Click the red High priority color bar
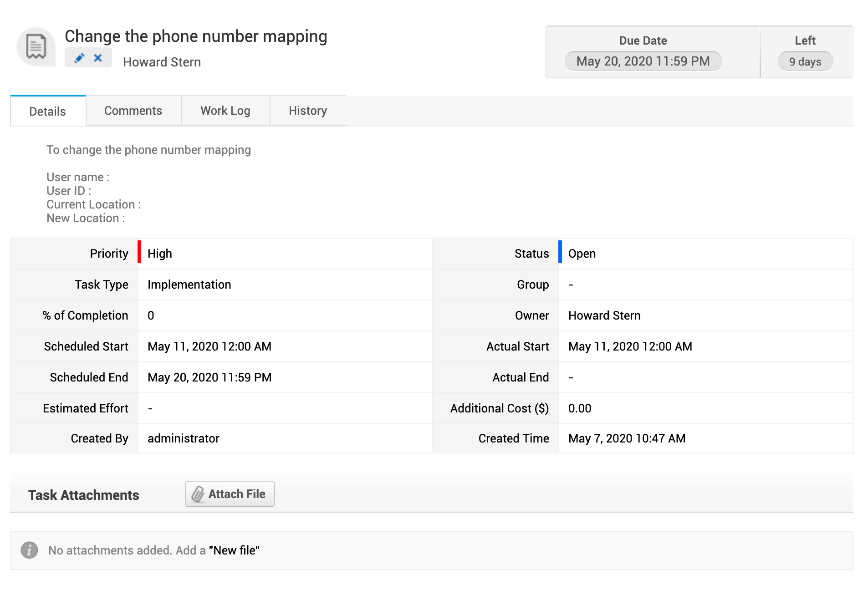 (139, 252)
